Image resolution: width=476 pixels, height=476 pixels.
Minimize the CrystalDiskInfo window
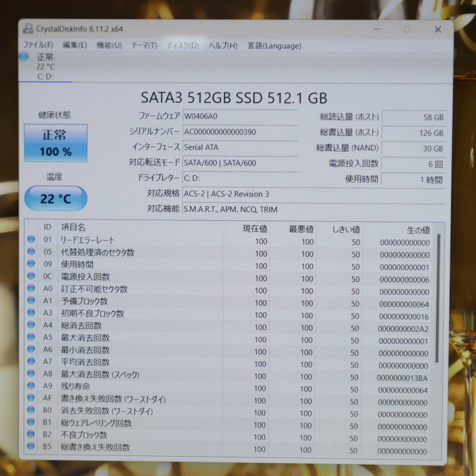coord(377,29)
